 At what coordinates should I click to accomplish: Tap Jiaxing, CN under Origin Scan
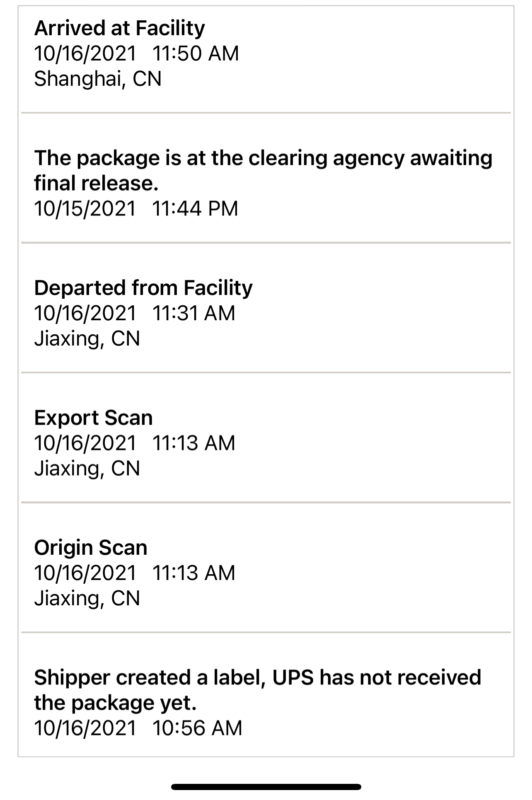pyautogui.click(x=87, y=598)
